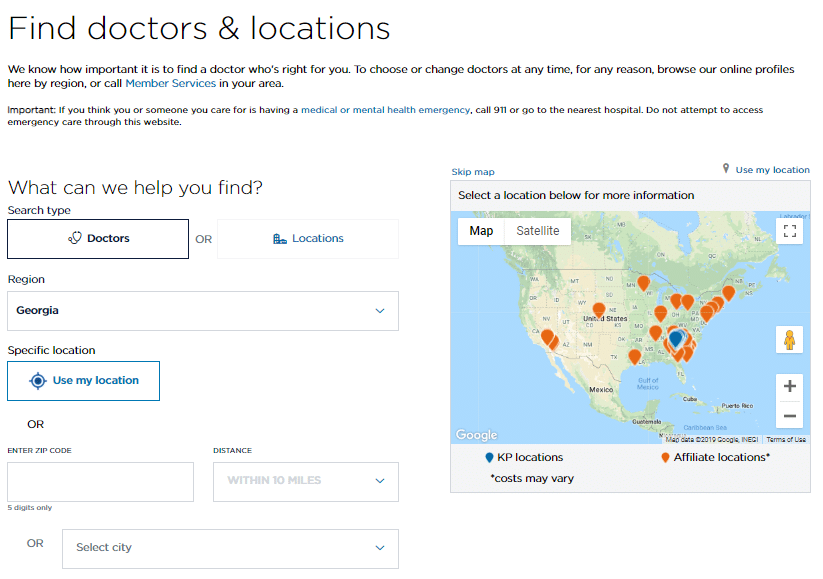Click 'Select a location below for more information' text

pos(576,195)
